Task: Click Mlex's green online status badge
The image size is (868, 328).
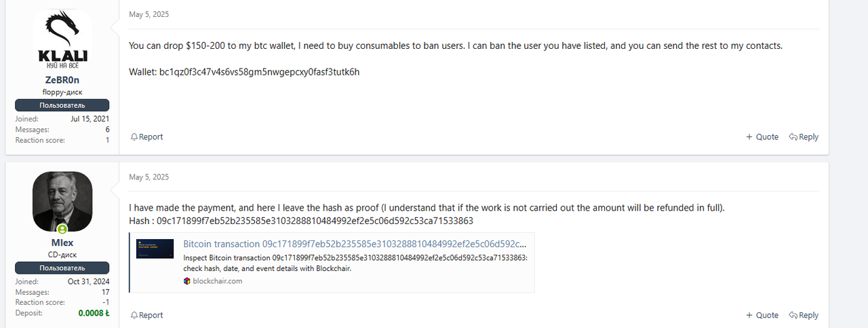Action: [x=62, y=230]
